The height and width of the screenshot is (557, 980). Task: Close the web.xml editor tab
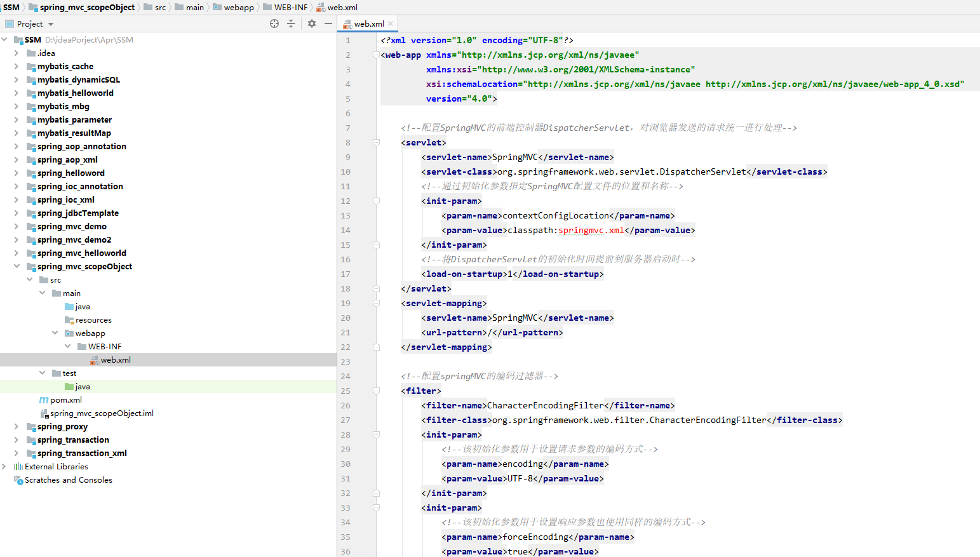(x=391, y=23)
